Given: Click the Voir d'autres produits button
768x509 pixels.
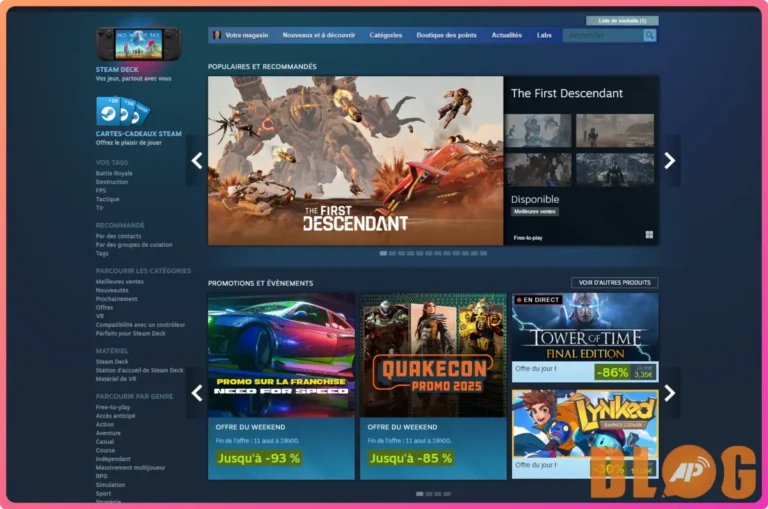Looking at the screenshot, I should click(615, 283).
